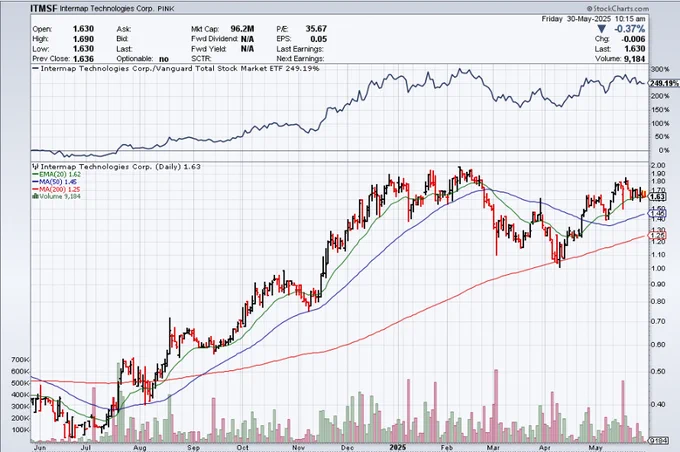Image resolution: width=680 pixels, height=452 pixels.
Task: Click the 249.19% tag on the relative-strength axis
Action: coord(664,83)
